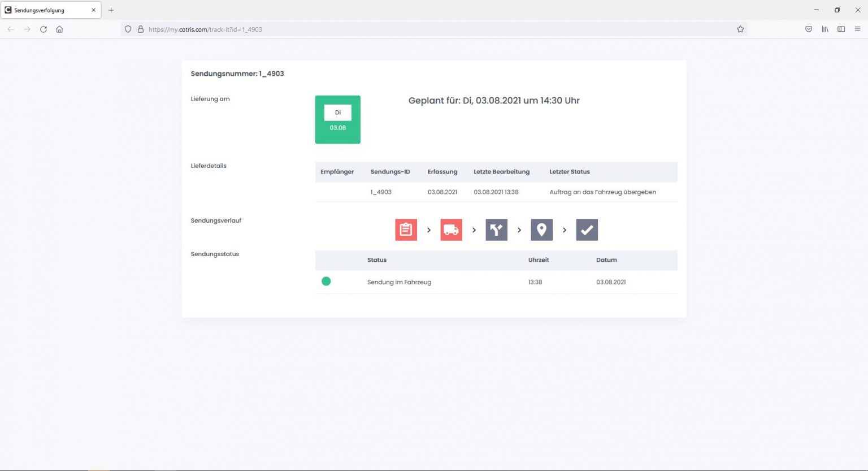868x471 pixels.
Task: Open the Library bookshelf icon
Action: 825,29
